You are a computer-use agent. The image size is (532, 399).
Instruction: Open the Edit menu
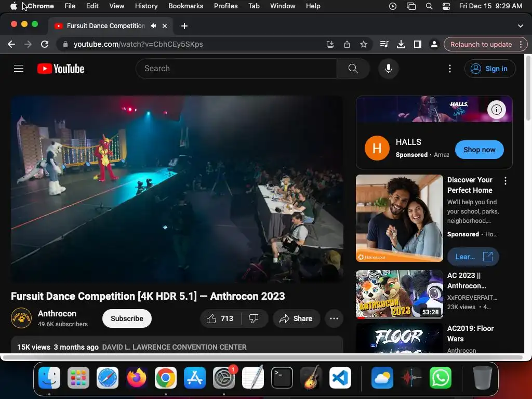tap(92, 6)
